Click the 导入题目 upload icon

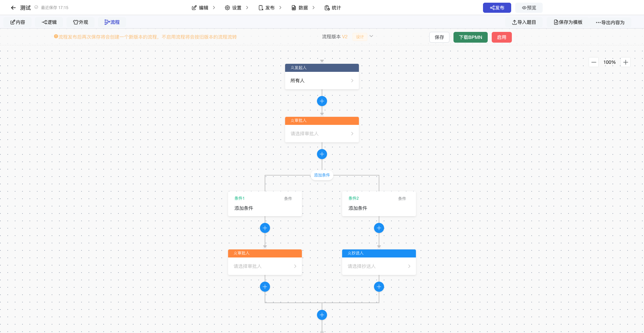pos(514,22)
